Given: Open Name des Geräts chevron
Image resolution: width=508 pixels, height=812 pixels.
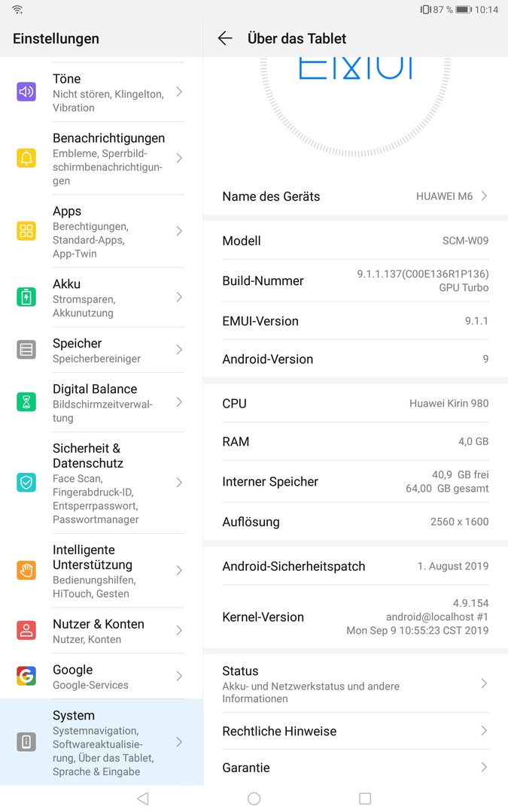Looking at the screenshot, I should tap(484, 195).
